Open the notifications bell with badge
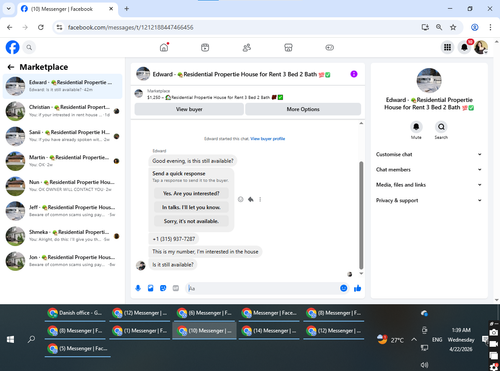500x371 pixels. (x=464, y=47)
